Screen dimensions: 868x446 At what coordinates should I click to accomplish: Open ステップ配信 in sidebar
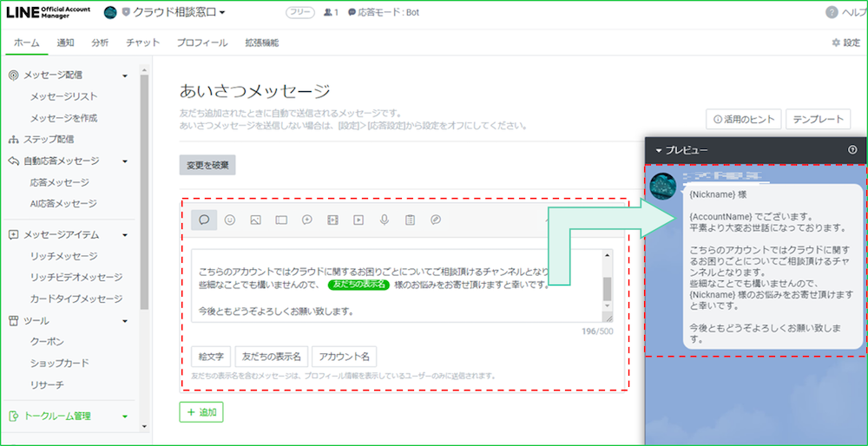pos(49,140)
